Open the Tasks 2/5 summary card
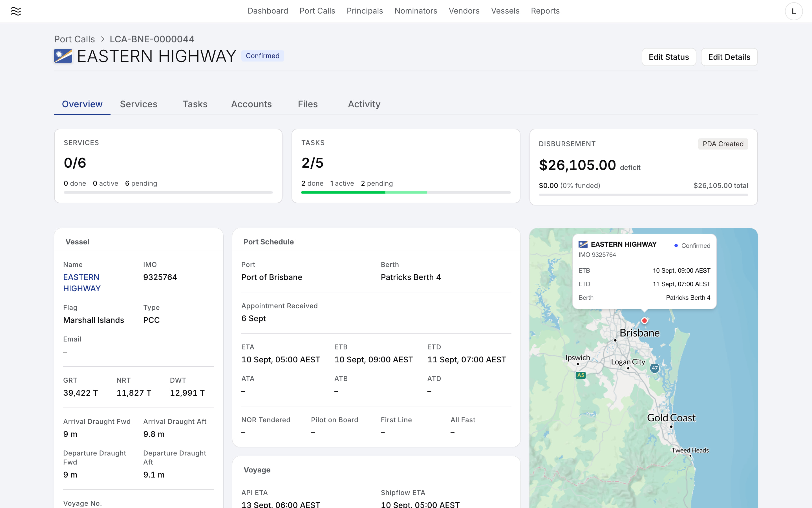 pos(406,166)
